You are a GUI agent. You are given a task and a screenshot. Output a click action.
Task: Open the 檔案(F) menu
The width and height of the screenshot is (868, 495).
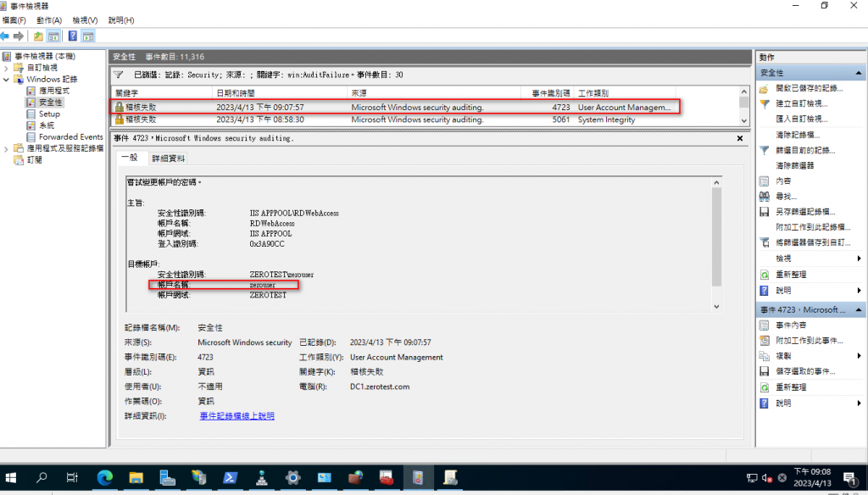pos(14,20)
